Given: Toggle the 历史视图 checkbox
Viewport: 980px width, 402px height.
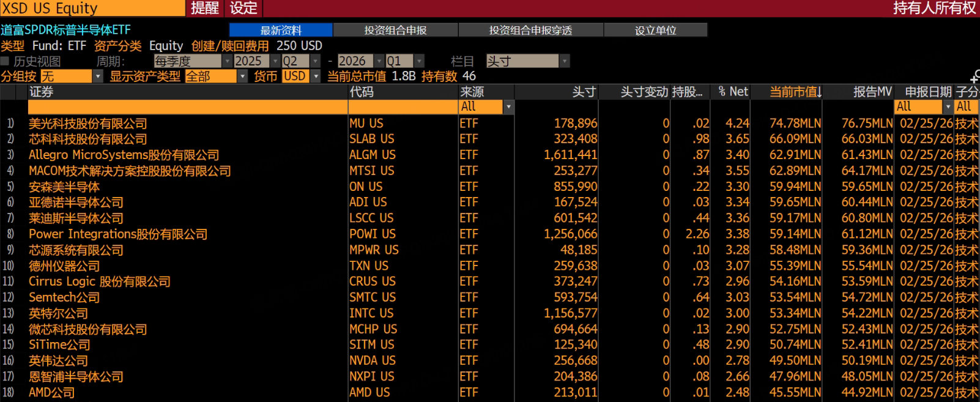Looking at the screenshot, I should (x=5, y=61).
